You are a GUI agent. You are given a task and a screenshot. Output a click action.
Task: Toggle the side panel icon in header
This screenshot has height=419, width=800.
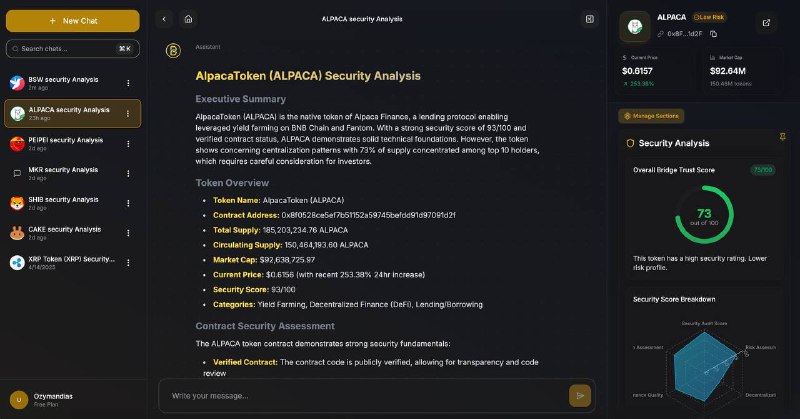coord(589,19)
